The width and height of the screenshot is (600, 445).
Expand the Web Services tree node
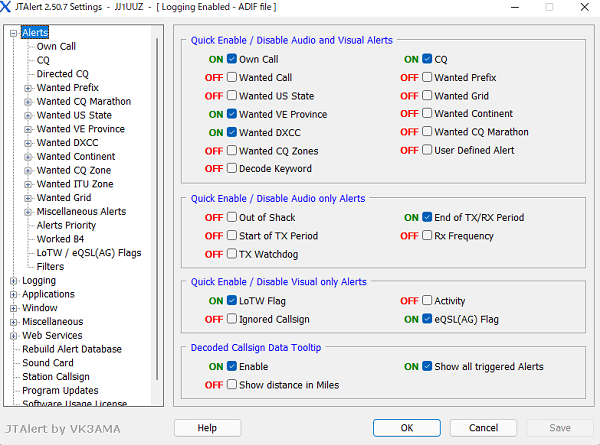click(x=14, y=336)
